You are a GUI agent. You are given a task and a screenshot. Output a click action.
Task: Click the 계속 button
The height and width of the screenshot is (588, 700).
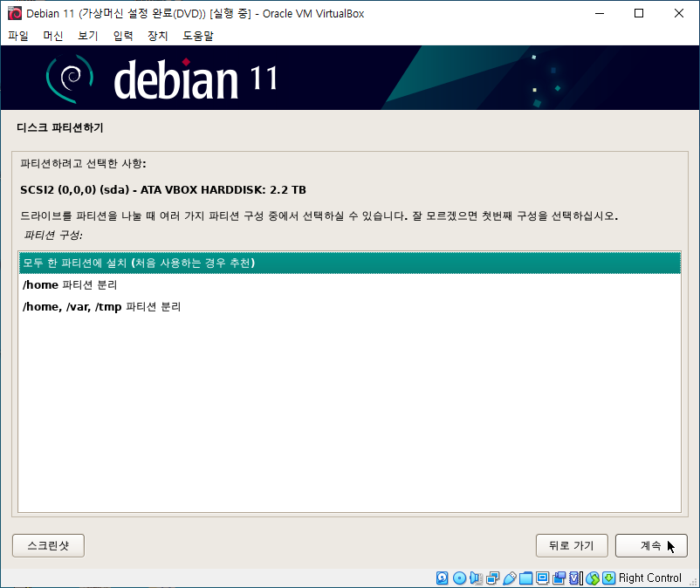[651, 545]
